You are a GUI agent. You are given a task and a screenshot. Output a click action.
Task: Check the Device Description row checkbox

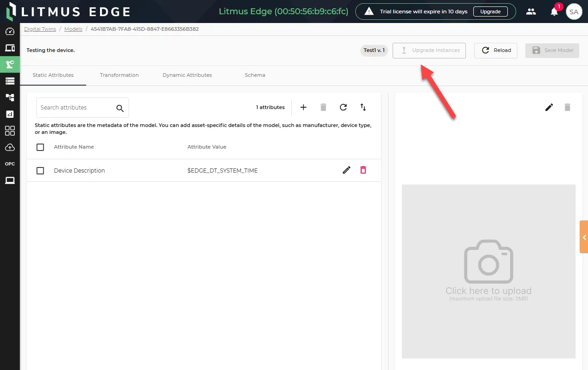tap(40, 171)
